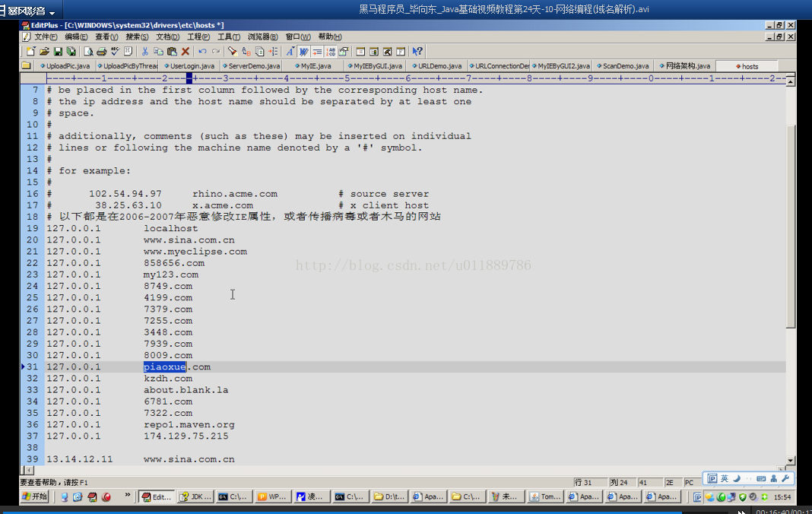Click the Print printer icon
812x514 pixels.
(x=102, y=51)
